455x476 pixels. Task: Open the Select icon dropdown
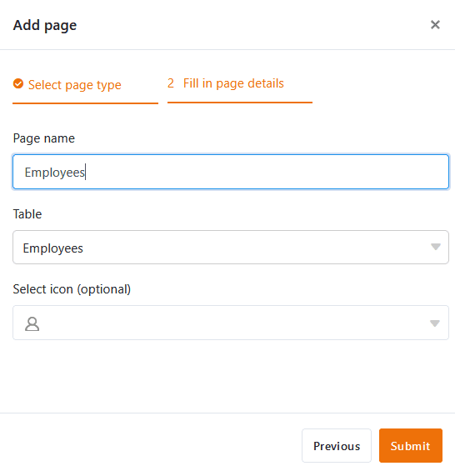point(231,323)
